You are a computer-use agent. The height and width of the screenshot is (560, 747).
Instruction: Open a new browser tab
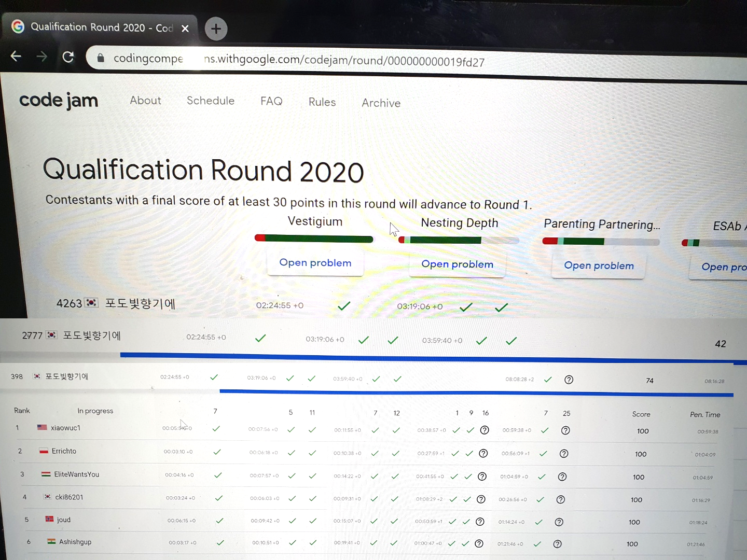[x=216, y=29]
